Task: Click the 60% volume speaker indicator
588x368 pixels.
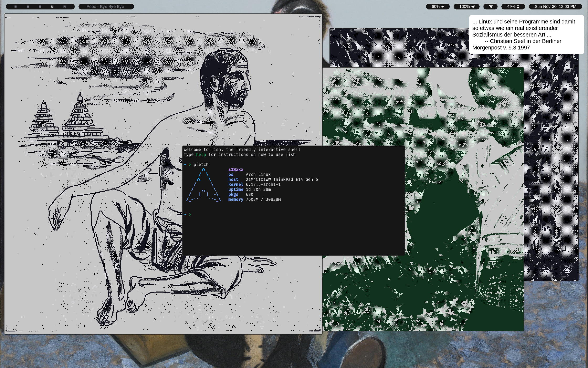Action: tap(438, 7)
